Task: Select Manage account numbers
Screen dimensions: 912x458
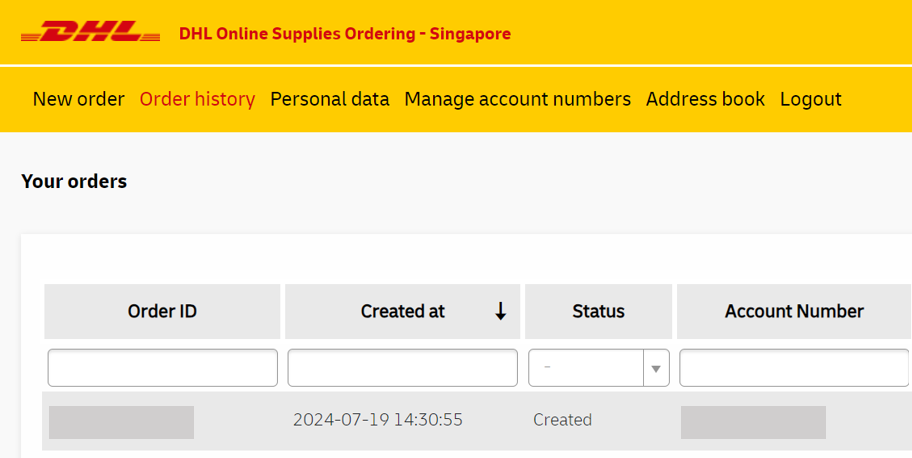Action: (x=517, y=99)
